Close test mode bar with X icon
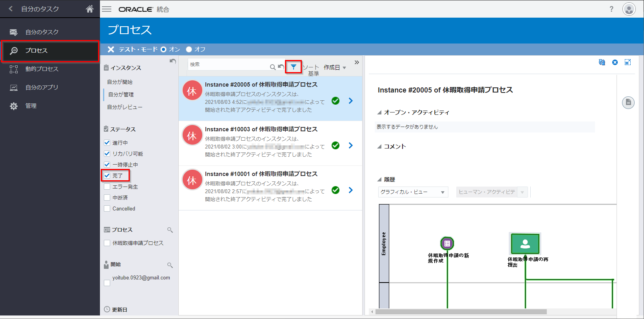Screen dimensions: 644x319 (x=111, y=49)
